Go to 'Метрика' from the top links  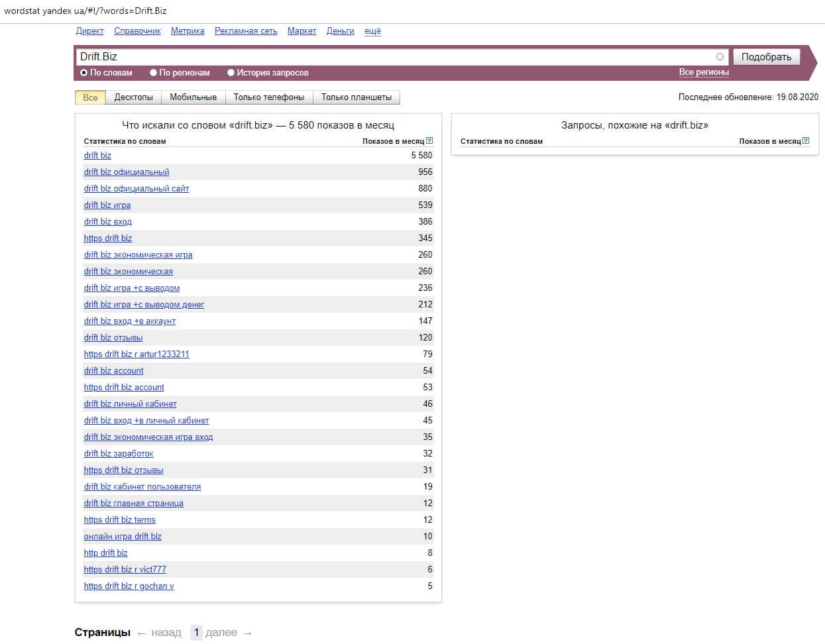(x=188, y=31)
